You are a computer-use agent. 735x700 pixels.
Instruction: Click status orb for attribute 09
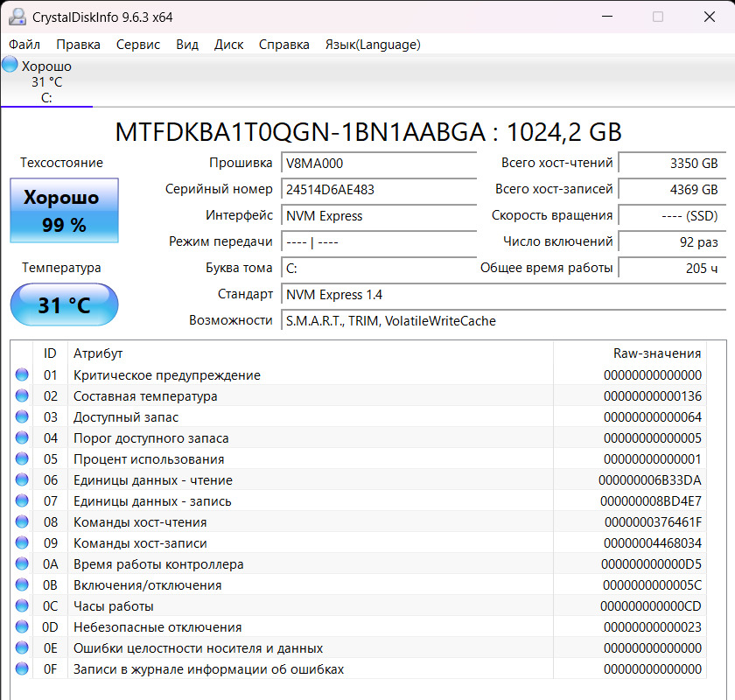[x=22, y=542]
